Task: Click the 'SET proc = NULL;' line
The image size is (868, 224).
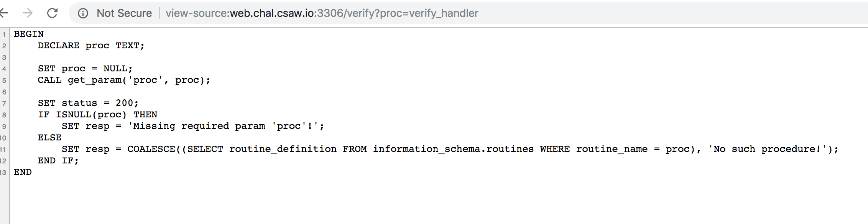Action: [x=85, y=69]
